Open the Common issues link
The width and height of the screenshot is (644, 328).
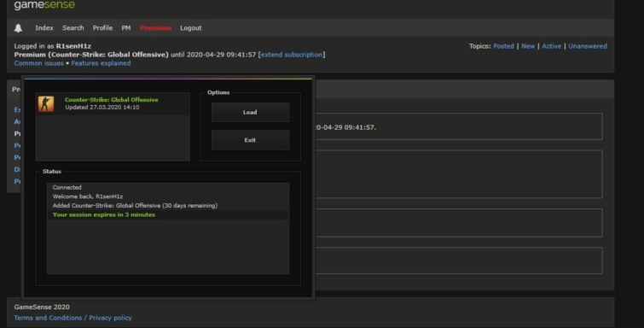tap(38, 63)
